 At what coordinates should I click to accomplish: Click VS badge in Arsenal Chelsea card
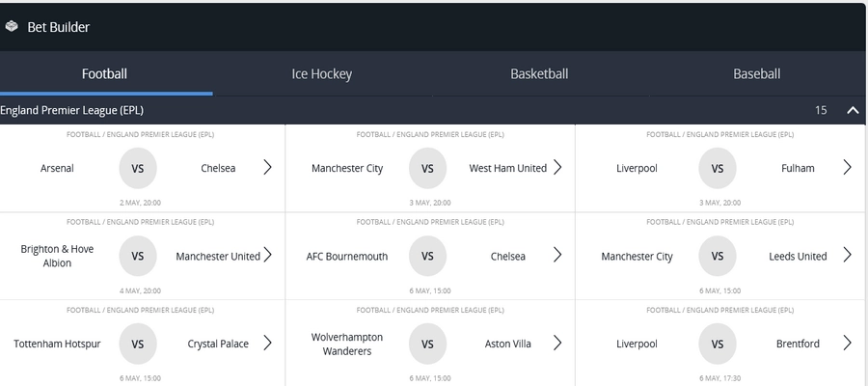pos(137,168)
